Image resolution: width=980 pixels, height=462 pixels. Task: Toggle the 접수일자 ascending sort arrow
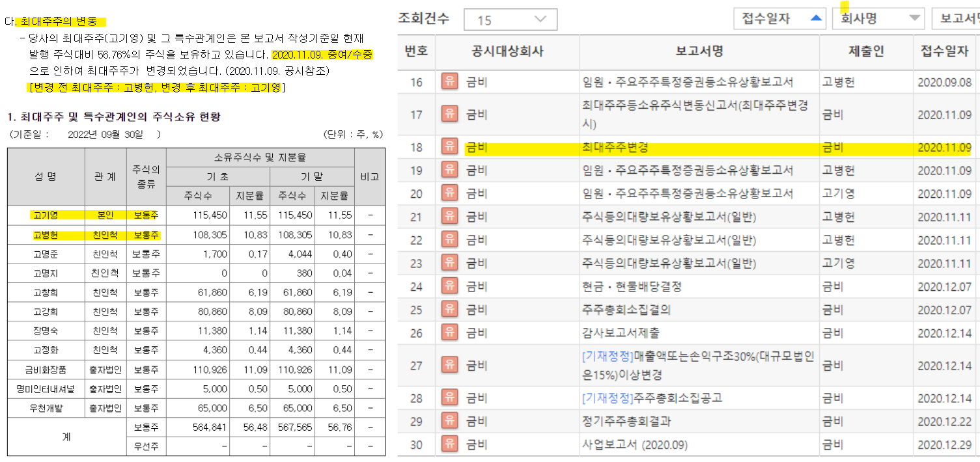(815, 19)
